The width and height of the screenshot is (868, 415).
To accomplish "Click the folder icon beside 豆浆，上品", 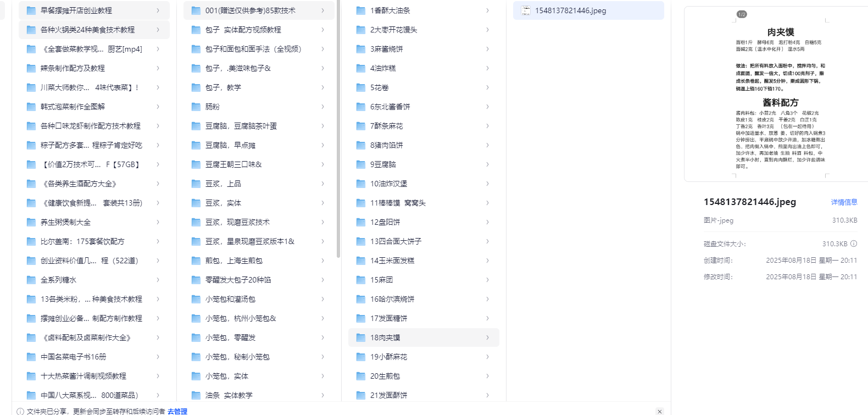I will [x=196, y=184].
